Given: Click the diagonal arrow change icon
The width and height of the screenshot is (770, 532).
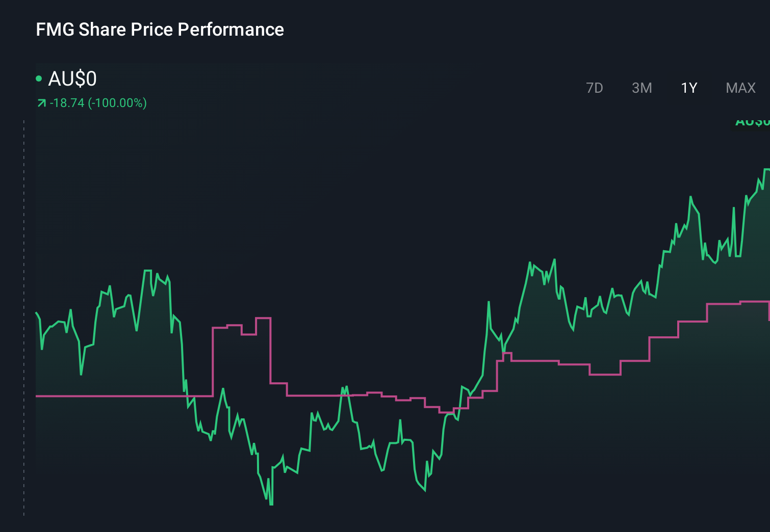Looking at the screenshot, I should pyautogui.click(x=41, y=103).
